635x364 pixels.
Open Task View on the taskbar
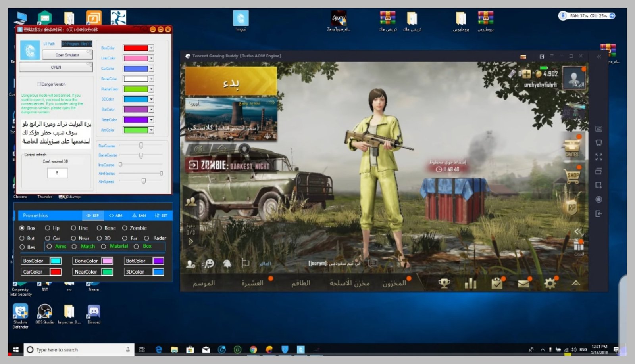click(142, 349)
